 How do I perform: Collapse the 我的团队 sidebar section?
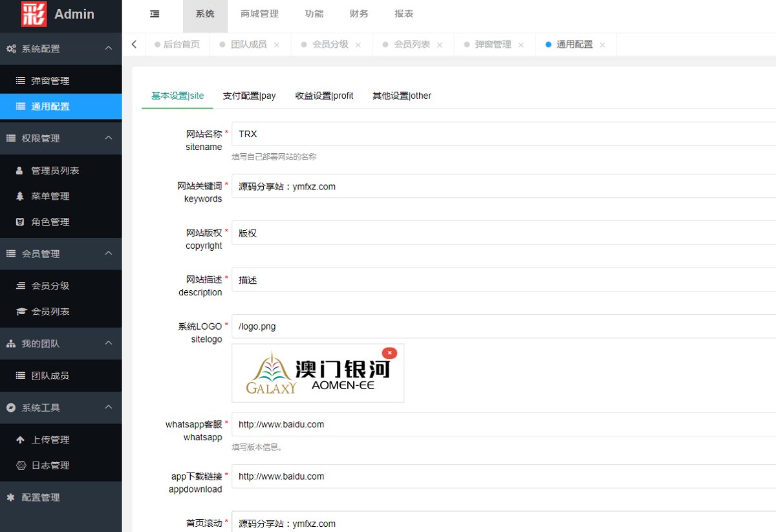point(109,343)
